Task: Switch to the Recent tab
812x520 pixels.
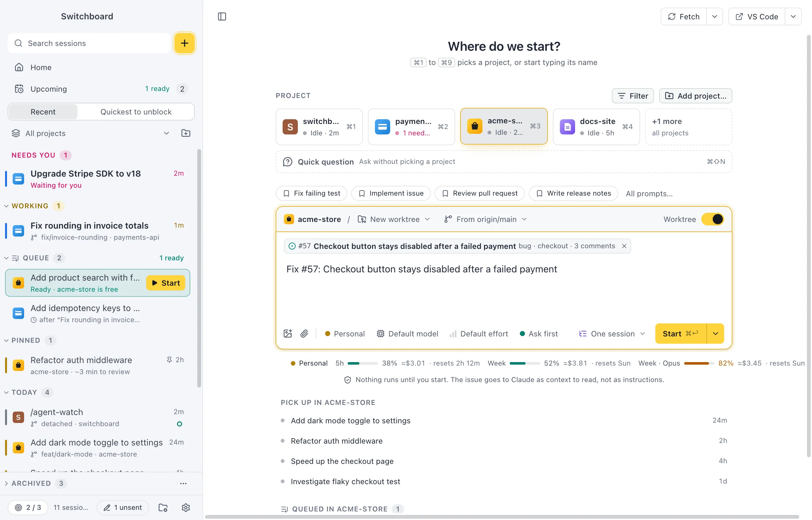Action: pos(43,112)
